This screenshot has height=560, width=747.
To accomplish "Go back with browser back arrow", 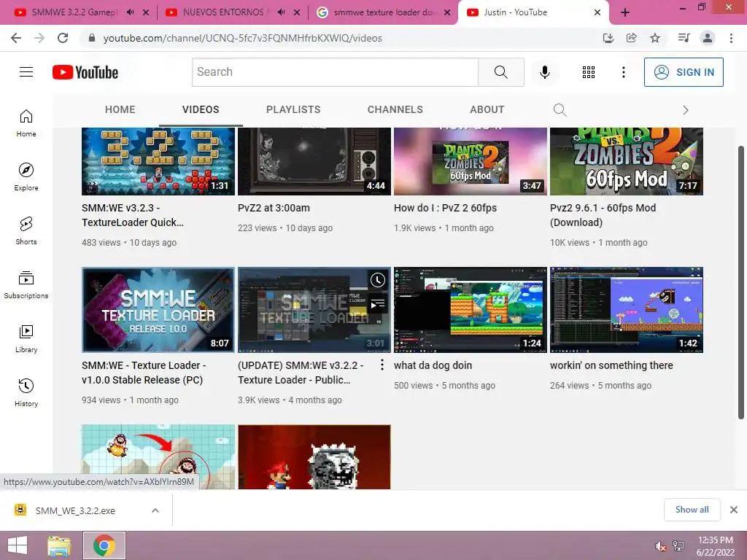I will click(x=16, y=38).
